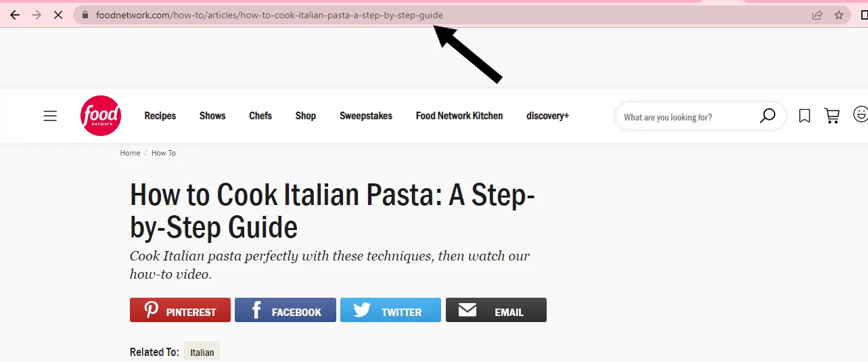Stop page loading with X button
The image size is (868, 362).
tap(58, 15)
